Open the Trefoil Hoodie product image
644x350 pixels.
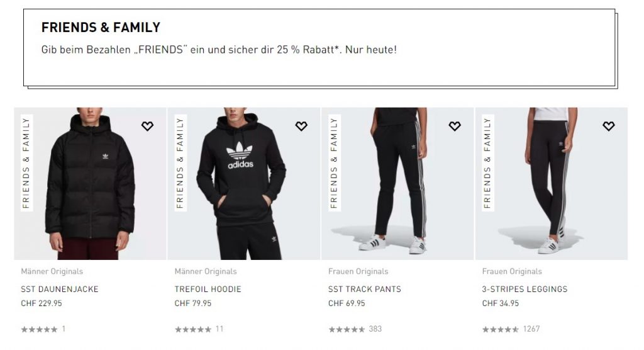244,183
